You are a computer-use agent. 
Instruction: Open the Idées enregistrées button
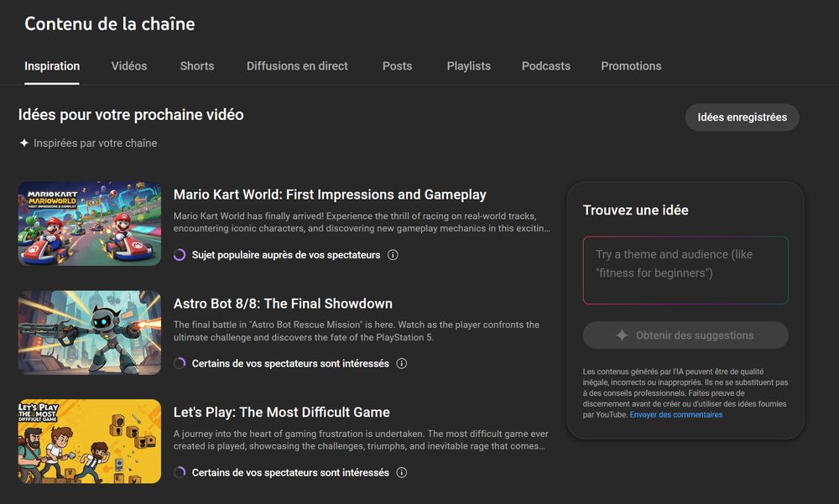[743, 117]
